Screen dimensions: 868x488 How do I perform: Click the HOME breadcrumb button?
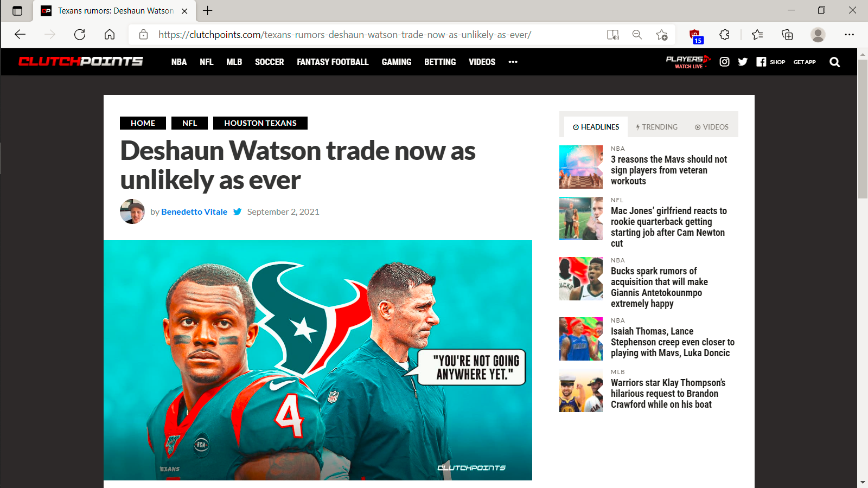[x=143, y=123]
